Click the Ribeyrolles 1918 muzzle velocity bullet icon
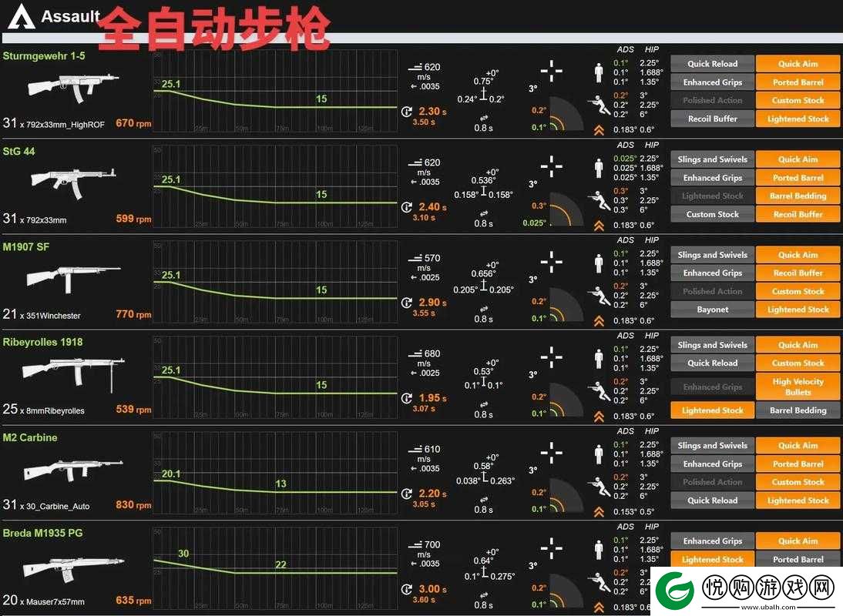This screenshot has width=843, height=616. tap(415, 354)
